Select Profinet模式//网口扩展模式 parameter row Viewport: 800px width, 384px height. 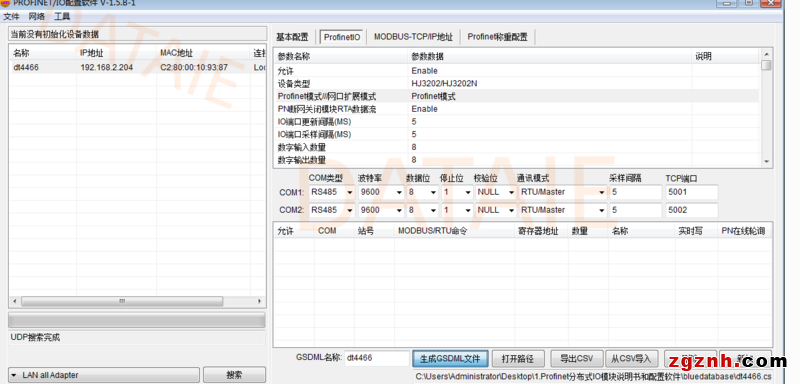pos(516,96)
